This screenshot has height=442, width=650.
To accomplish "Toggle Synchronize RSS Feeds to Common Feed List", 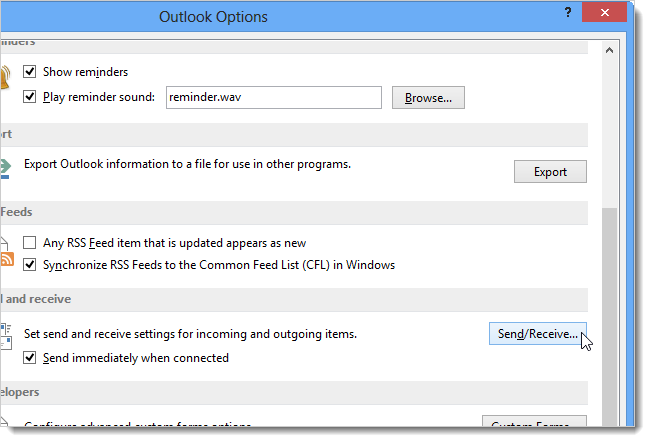I will click(29, 265).
